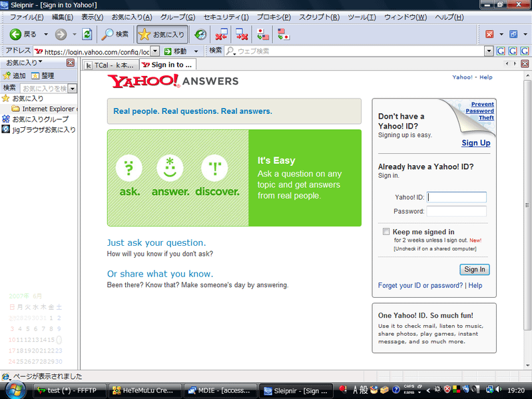
Task: Select jigブラウザお気に入り tree item
Action: pyautogui.click(x=39, y=129)
